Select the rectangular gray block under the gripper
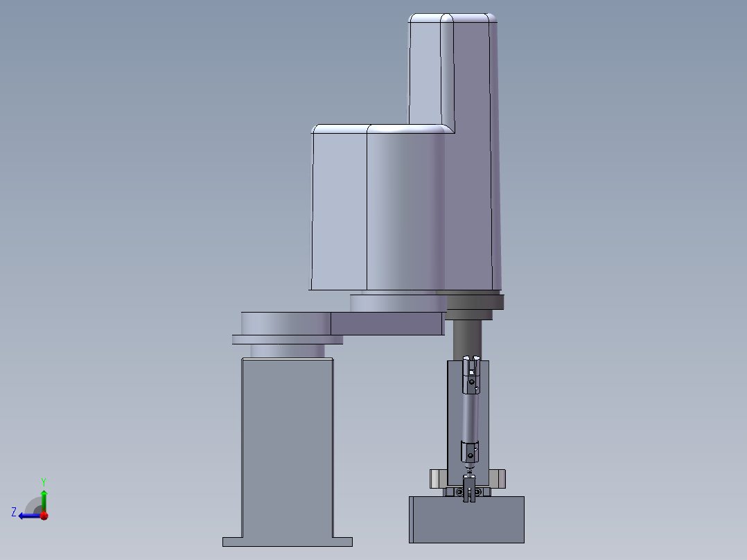Image resolution: width=747 pixels, height=560 pixels. pyautogui.click(x=467, y=520)
